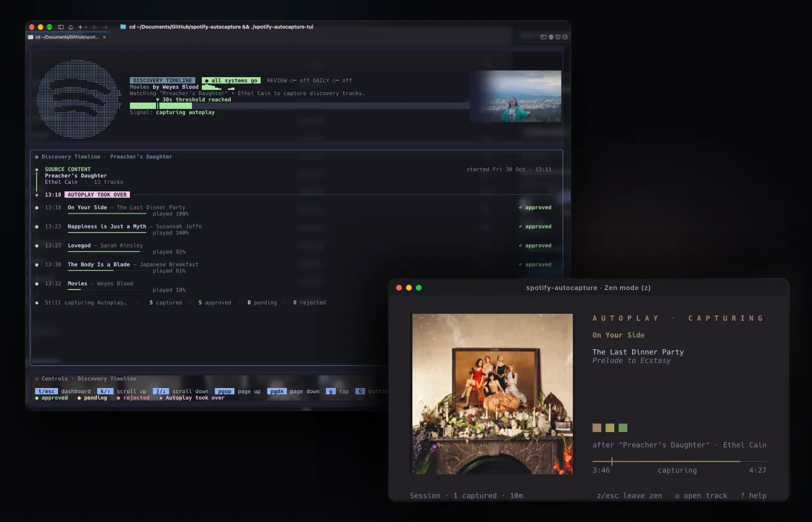Click The Last Dinner Party artist name
812x522 pixels.
tap(638, 352)
